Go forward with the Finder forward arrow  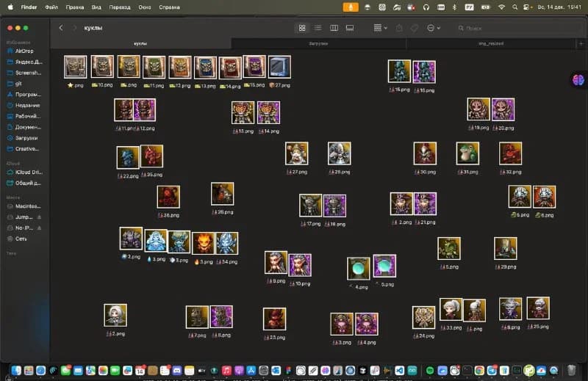[x=74, y=28]
